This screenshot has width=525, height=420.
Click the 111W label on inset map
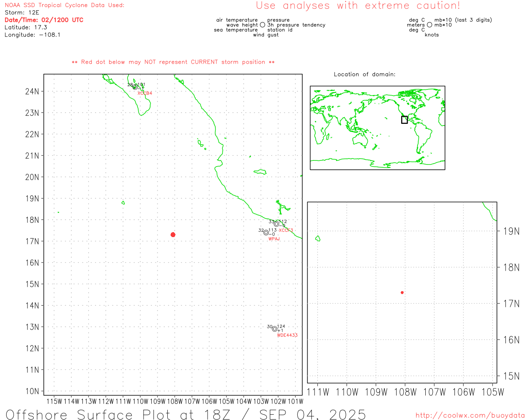[x=318, y=392]
